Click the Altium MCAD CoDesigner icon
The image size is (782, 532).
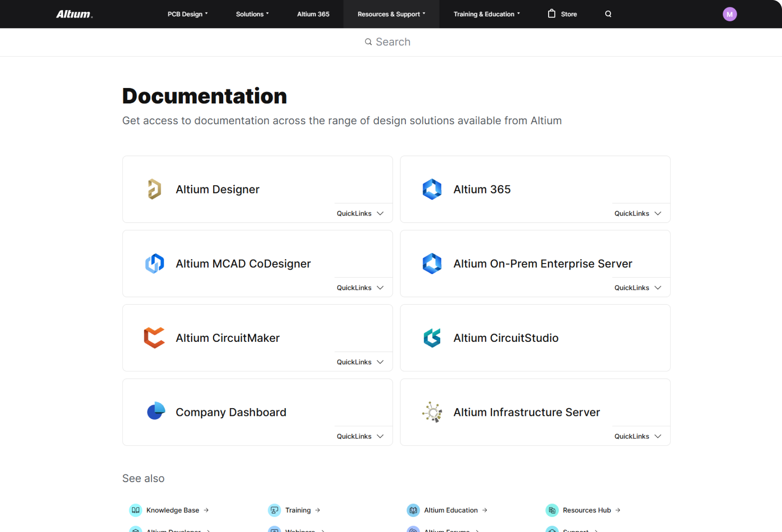pos(154,264)
